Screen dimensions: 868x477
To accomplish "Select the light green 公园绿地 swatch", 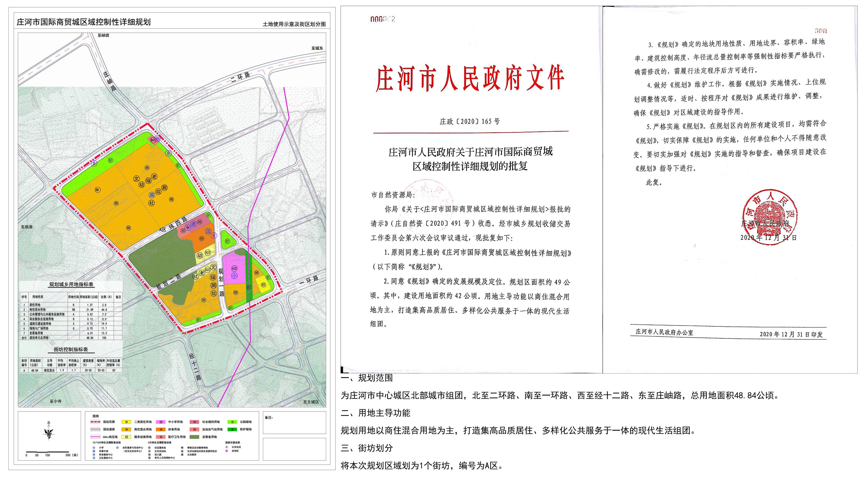I will point(232,422).
